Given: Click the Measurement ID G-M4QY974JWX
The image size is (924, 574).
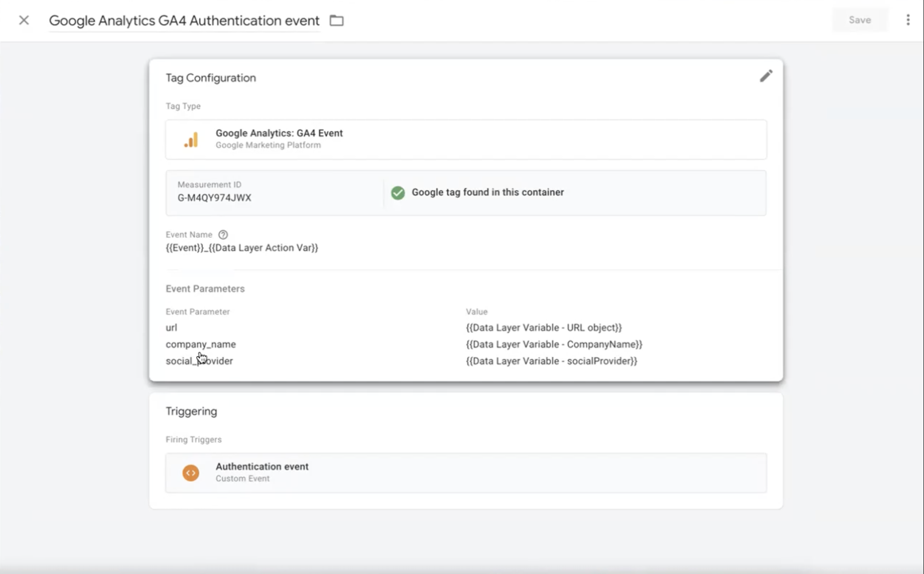Looking at the screenshot, I should point(214,198).
